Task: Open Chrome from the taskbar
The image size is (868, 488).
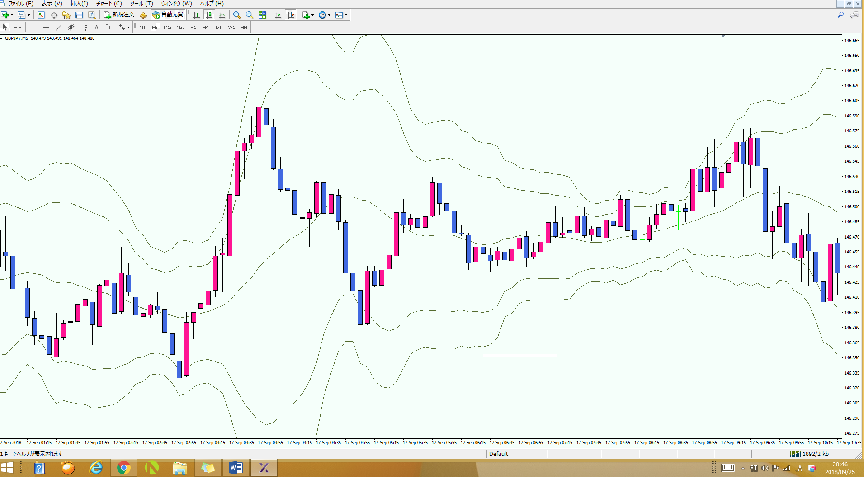Action: coord(123,468)
